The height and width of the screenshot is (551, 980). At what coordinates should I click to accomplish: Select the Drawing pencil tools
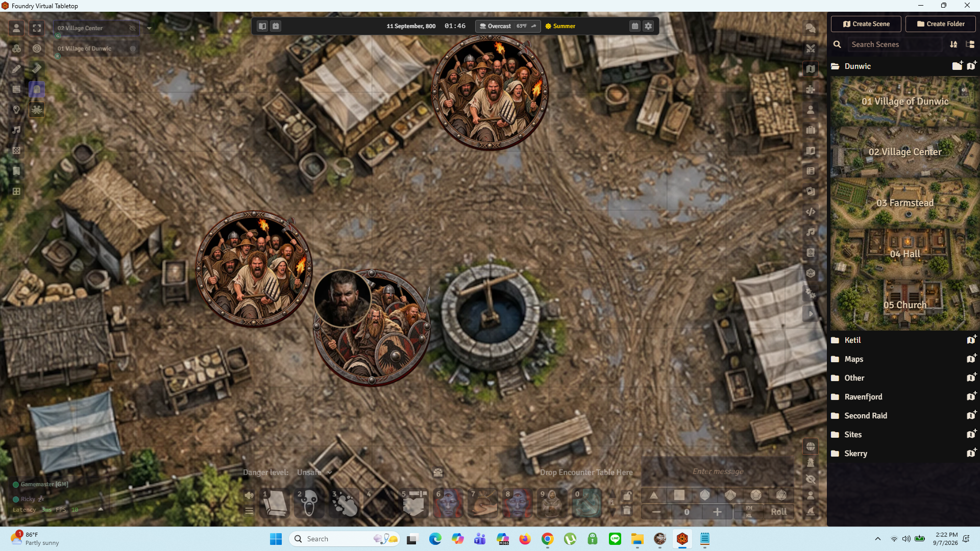click(x=16, y=68)
